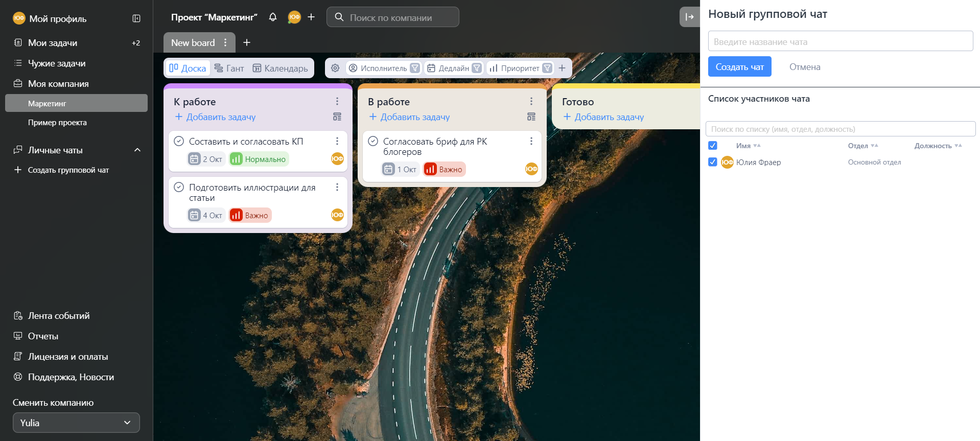Click Создать чат button
This screenshot has height=441, width=980.
coord(739,67)
